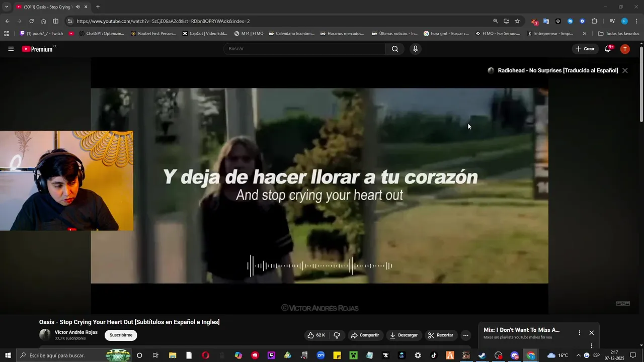Bookmark this page with the star
This screenshot has height=362, width=644.
[517, 21]
